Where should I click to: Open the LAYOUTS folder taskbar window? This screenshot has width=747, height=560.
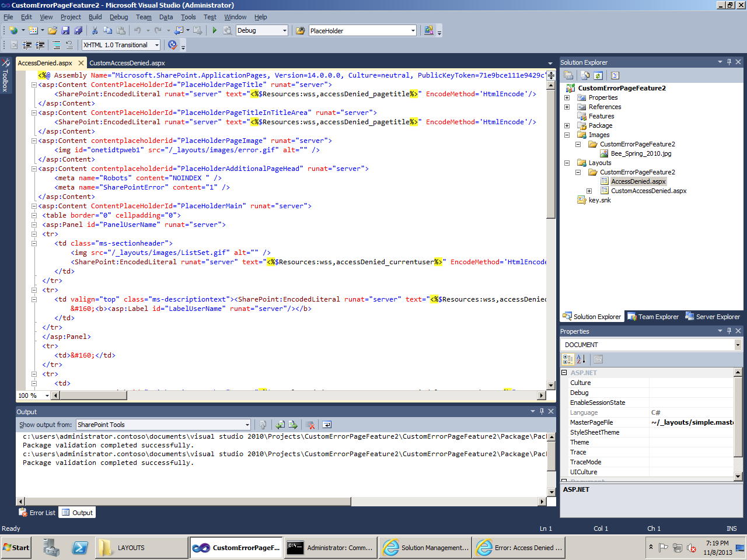[142, 548]
